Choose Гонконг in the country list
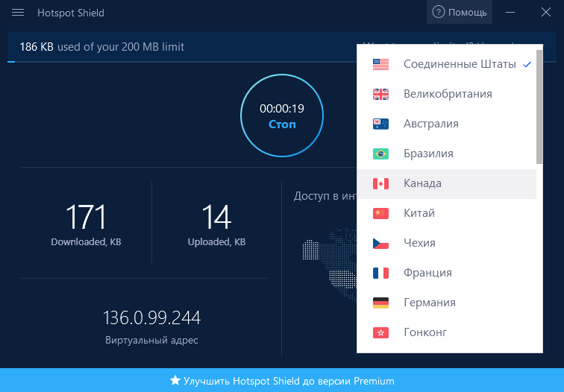Image resolution: width=564 pixels, height=392 pixels. point(446,332)
